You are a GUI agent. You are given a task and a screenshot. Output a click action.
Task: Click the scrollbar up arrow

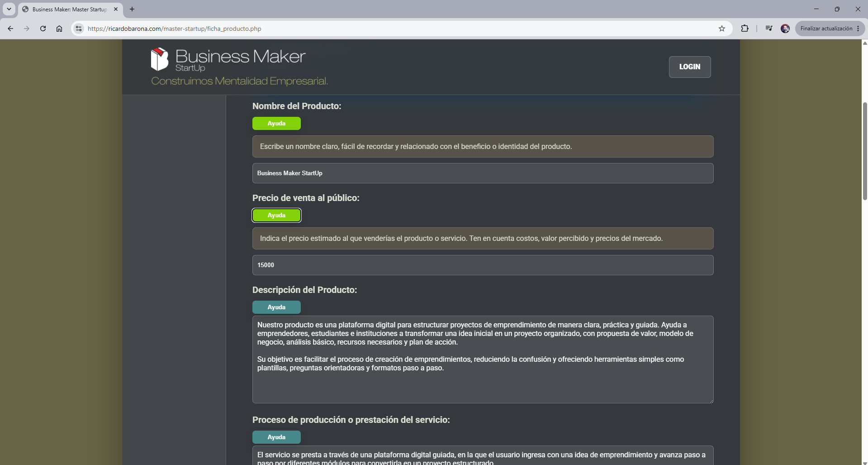tap(865, 43)
